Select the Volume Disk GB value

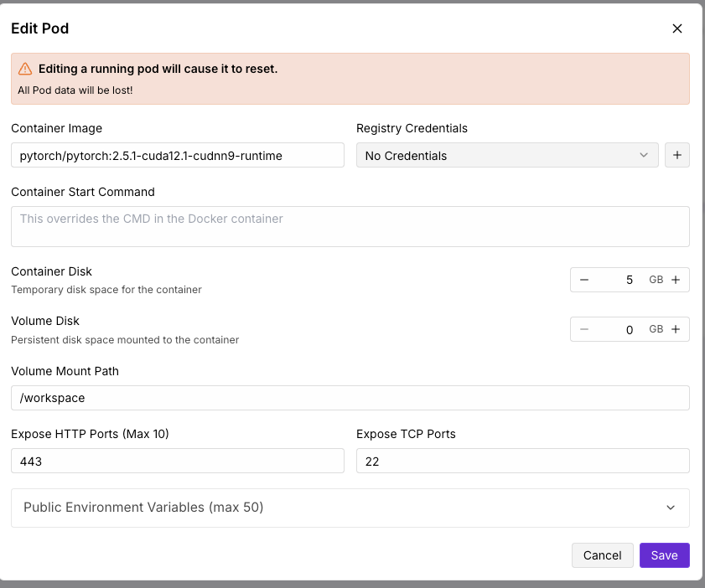[619, 329]
